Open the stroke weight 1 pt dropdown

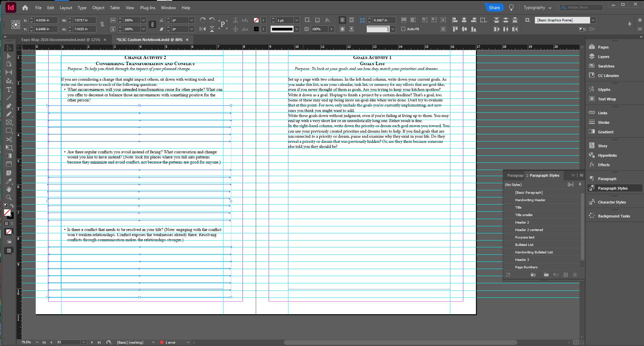tap(297, 20)
